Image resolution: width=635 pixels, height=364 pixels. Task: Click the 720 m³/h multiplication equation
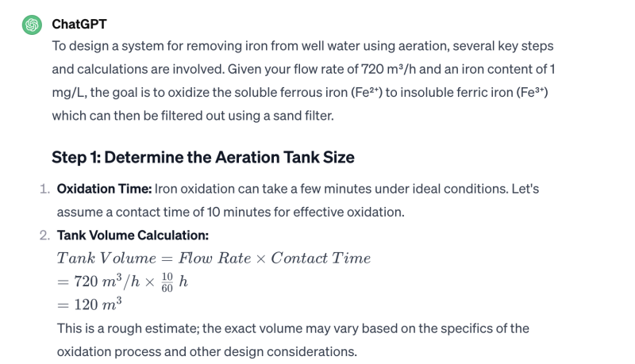coord(122,282)
